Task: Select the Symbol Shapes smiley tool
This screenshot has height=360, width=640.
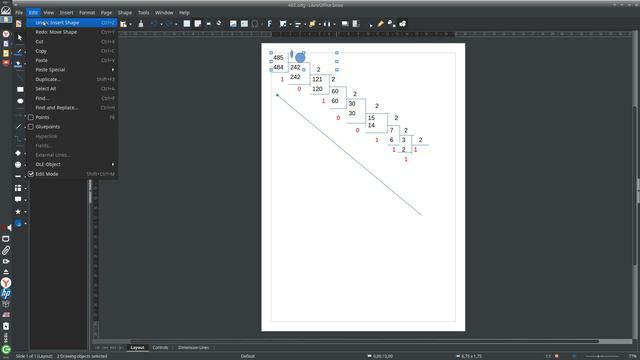Action: click(18, 164)
